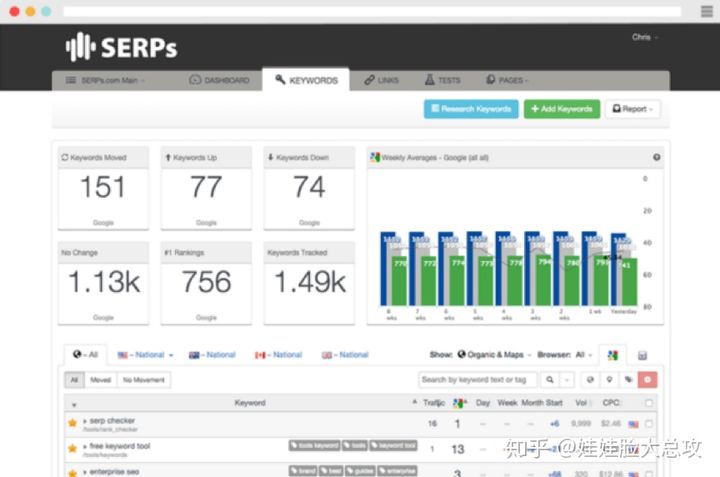Toggle the star for free keyword tool
The height and width of the screenshot is (477, 720).
point(73,449)
